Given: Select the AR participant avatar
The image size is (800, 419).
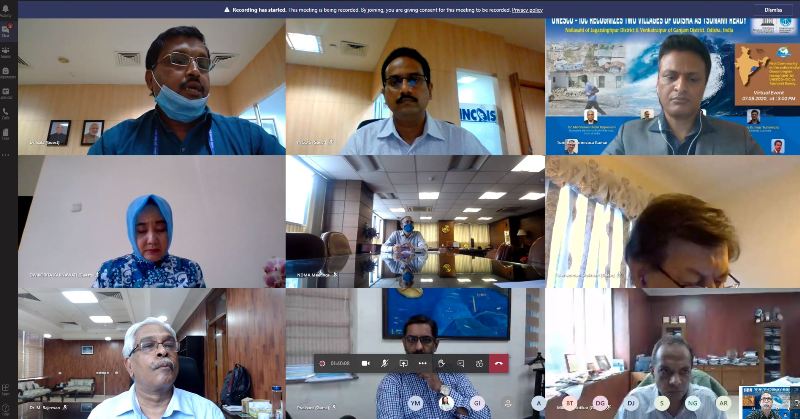Looking at the screenshot, I should point(723,403).
